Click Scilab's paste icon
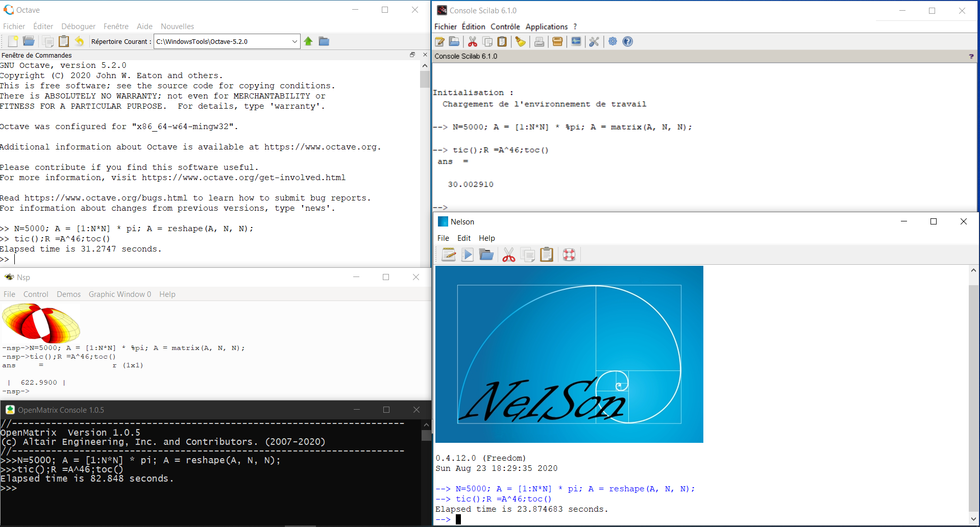The image size is (980, 527). coord(502,42)
